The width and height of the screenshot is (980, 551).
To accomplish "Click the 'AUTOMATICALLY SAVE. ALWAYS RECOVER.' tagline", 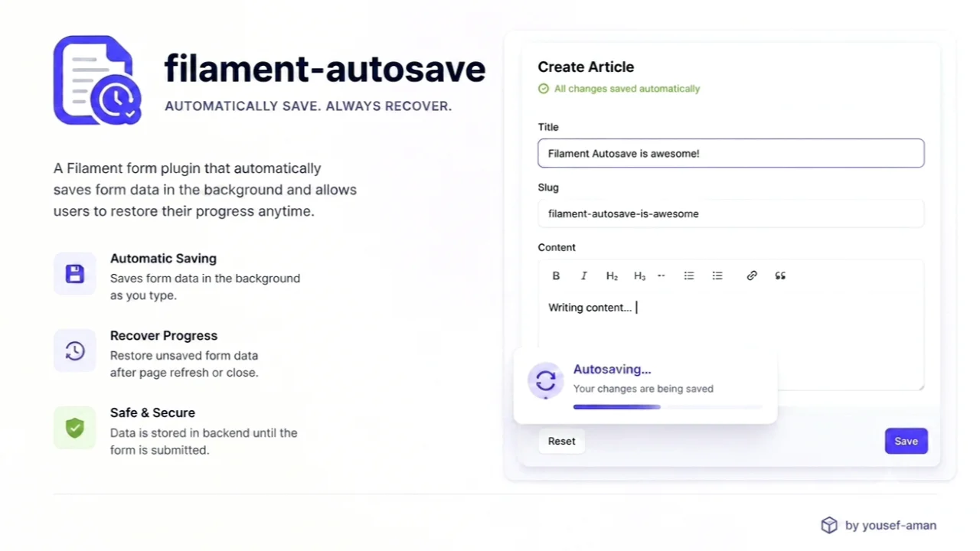I will (x=309, y=106).
